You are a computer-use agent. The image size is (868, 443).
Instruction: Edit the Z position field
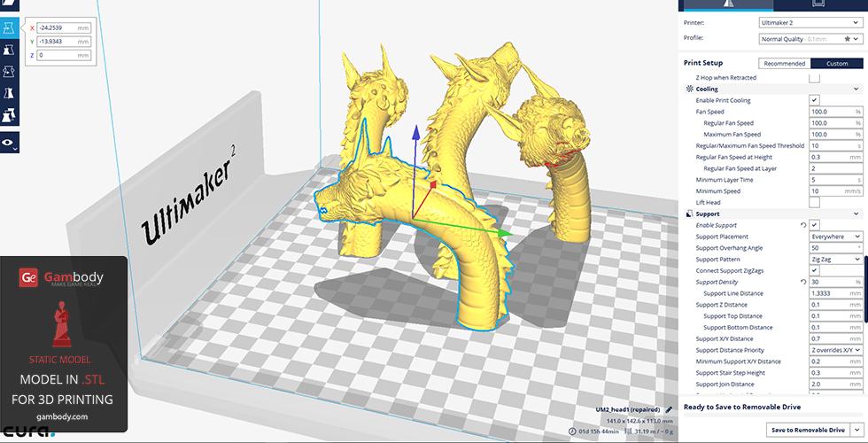[63, 55]
